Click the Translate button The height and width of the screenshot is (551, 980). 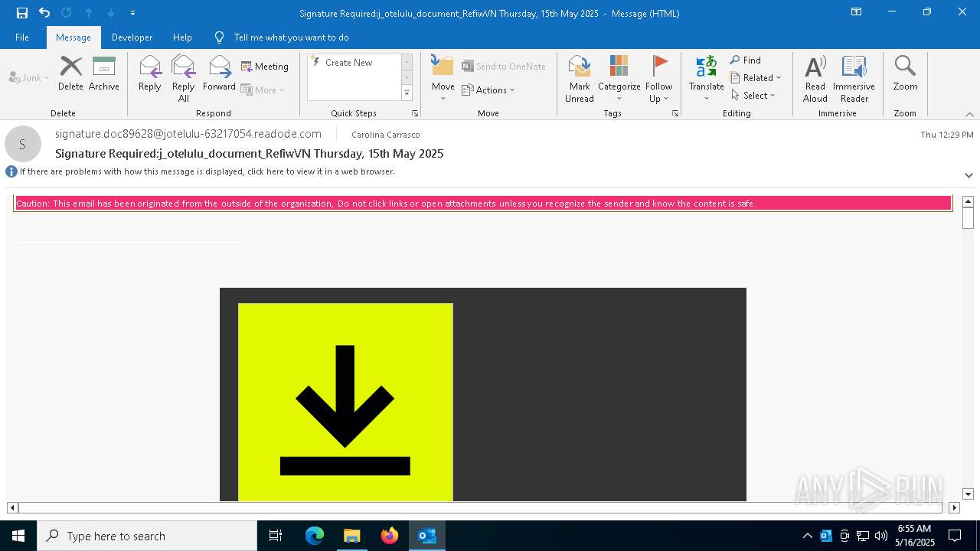point(706,79)
